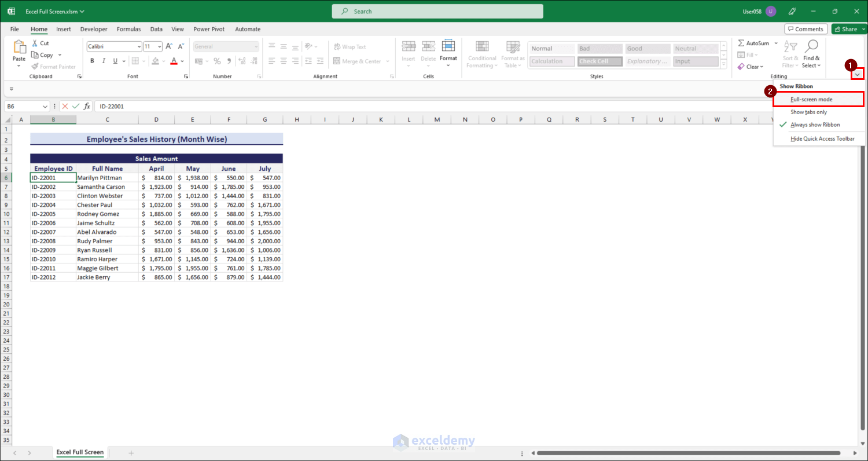This screenshot has width=868, height=461.
Task: Apply the Check Cell style
Action: [599, 61]
